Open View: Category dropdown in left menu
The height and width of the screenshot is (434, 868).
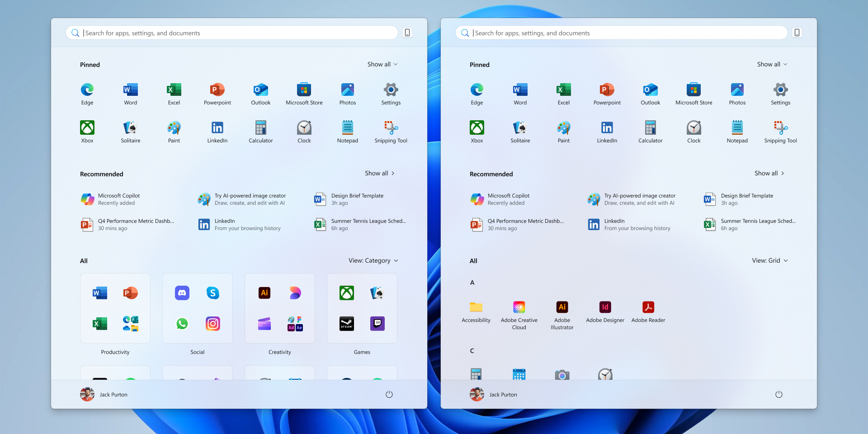point(373,260)
